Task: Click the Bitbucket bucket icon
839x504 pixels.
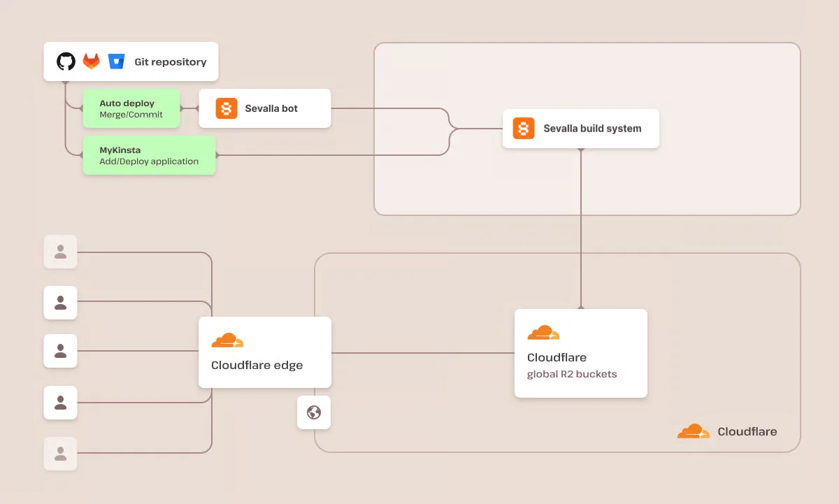Action: tap(116, 62)
